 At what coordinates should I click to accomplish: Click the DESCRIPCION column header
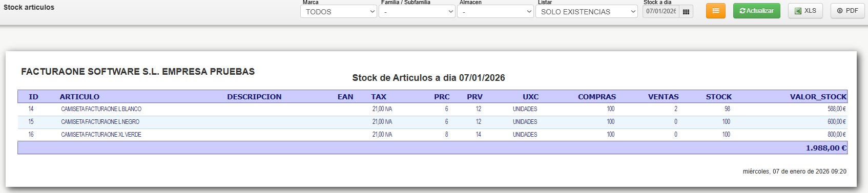(x=254, y=97)
